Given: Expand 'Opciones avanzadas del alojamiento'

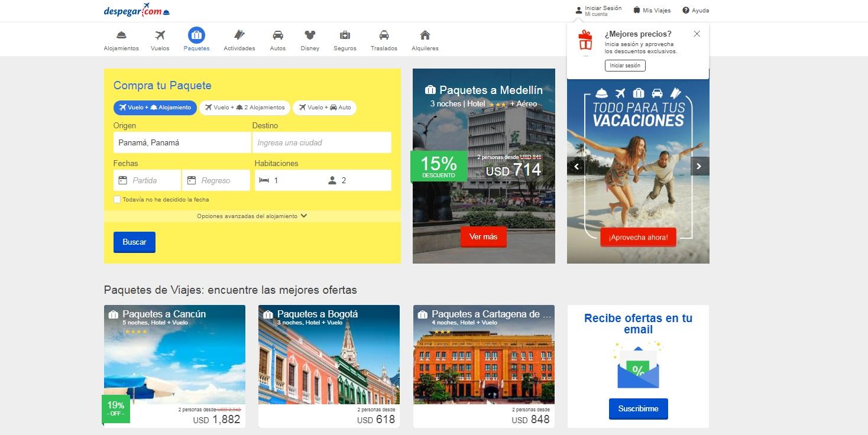Looking at the screenshot, I should (x=252, y=216).
